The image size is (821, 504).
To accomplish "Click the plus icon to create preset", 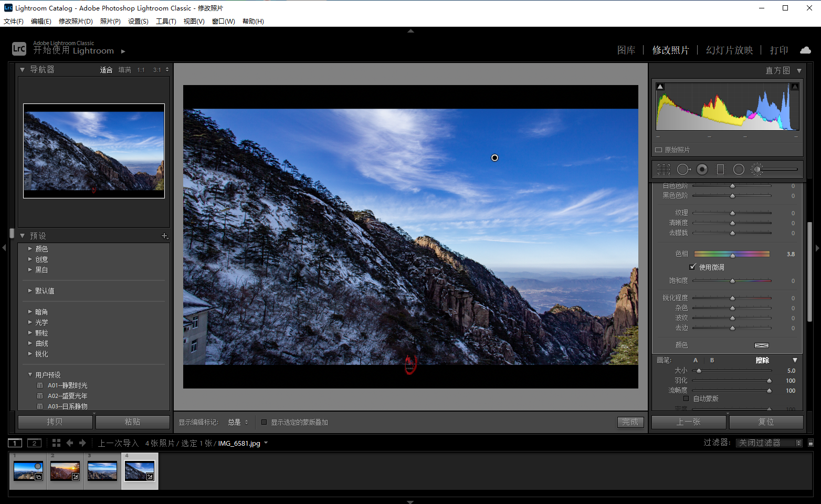I will pos(164,236).
